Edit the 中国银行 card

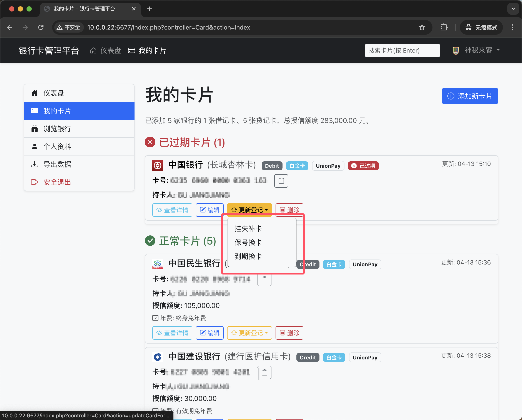pos(209,210)
